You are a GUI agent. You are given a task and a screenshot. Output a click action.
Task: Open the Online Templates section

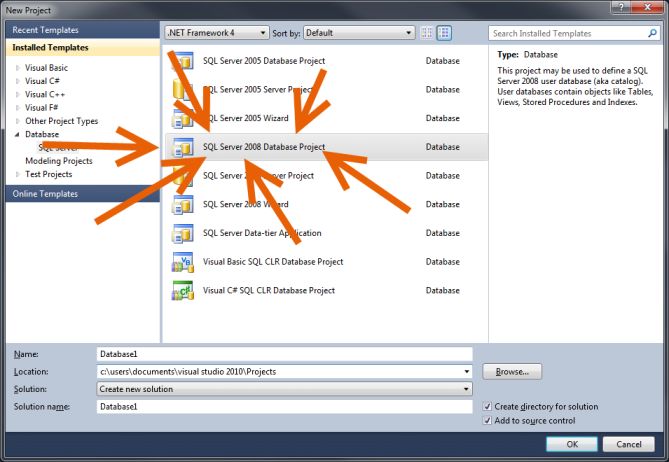82,194
